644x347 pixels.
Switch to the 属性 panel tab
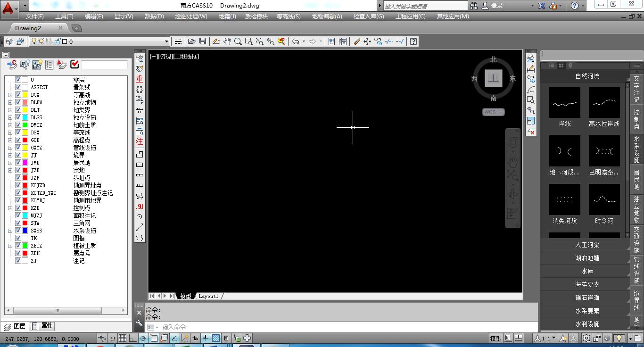click(42, 326)
